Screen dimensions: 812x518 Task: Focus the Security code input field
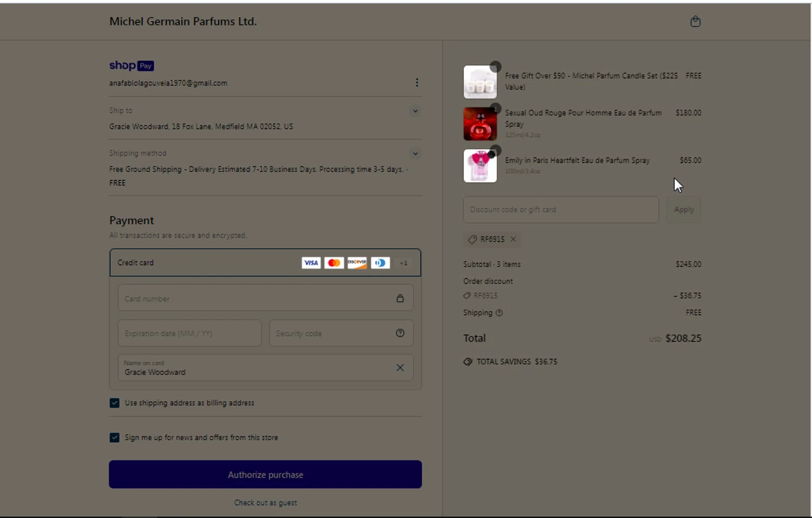(x=341, y=333)
